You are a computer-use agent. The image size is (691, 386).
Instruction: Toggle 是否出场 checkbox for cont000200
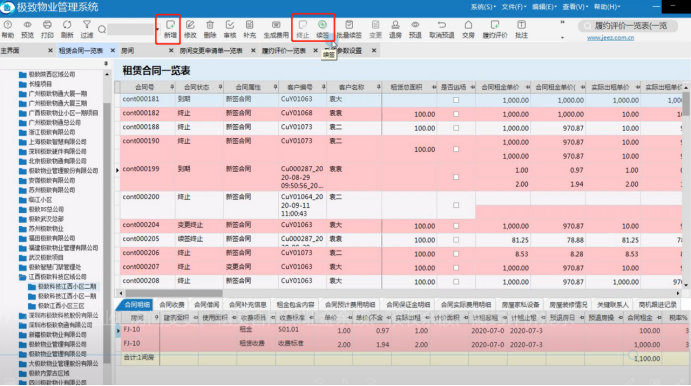456,205
